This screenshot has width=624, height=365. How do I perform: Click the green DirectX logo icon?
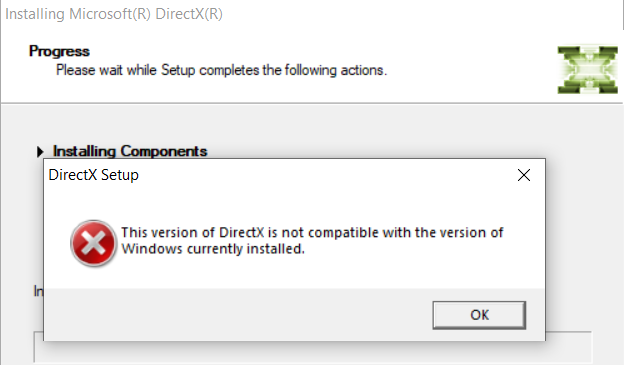pyautogui.click(x=587, y=70)
